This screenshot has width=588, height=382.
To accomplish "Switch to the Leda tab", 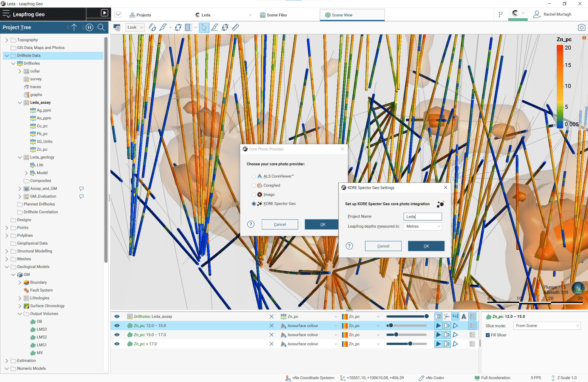I will coord(203,15).
